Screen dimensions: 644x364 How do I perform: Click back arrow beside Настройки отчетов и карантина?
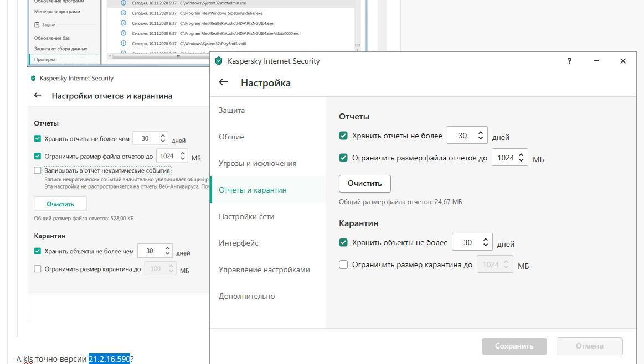38,95
